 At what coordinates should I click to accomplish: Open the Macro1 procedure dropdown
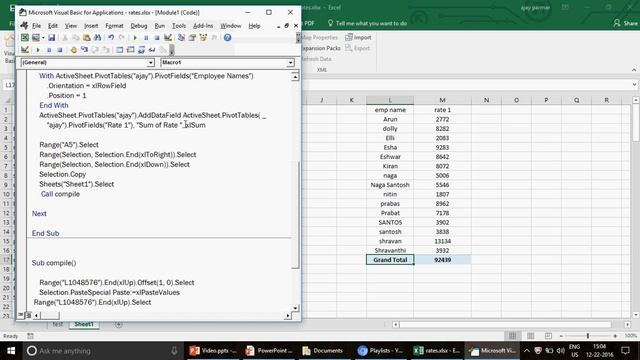click(x=290, y=63)
